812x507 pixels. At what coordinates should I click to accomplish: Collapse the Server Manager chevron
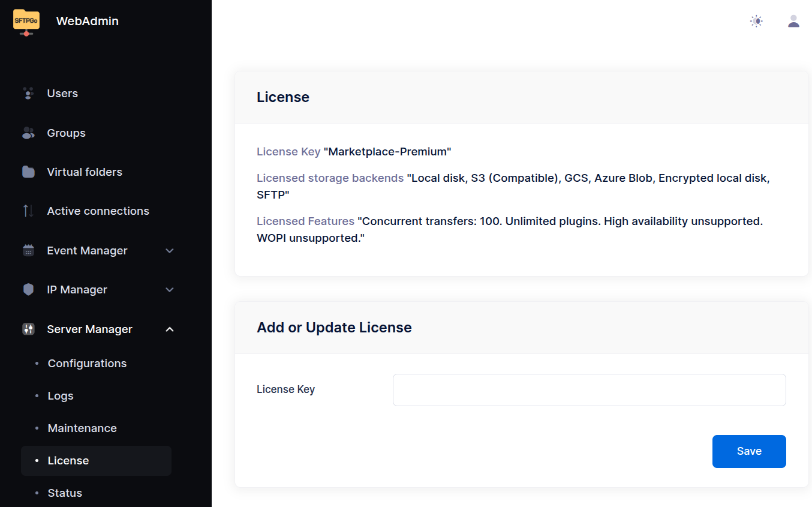[x=170, y=329]
